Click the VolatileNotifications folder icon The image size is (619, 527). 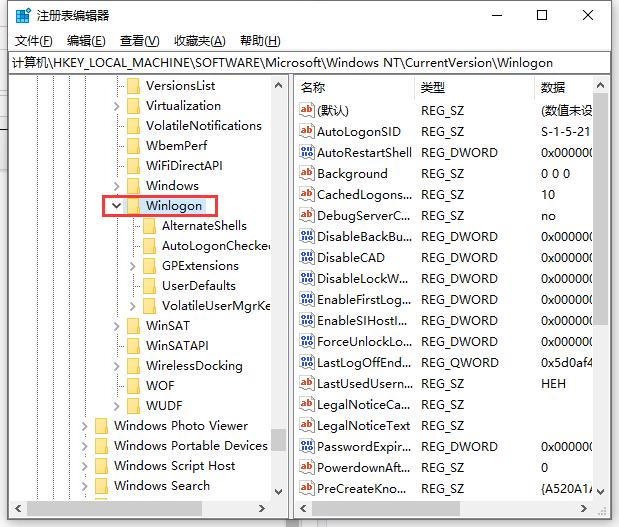(x=133, y=126)
